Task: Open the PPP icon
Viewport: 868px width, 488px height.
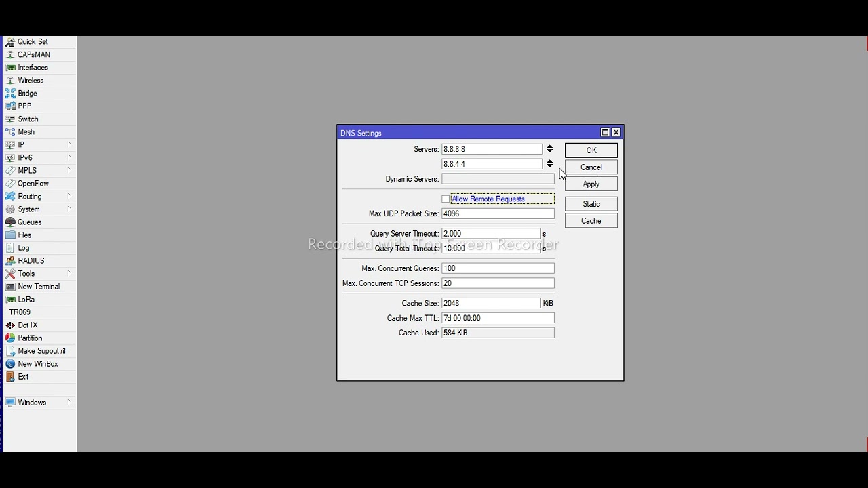Action: click(x=10, y=106)
